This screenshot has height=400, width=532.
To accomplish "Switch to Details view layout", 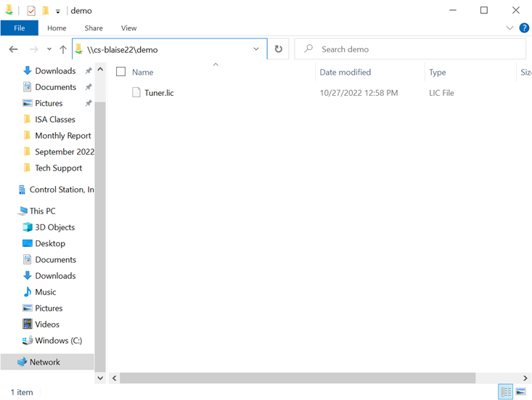I will click(506, 392).
